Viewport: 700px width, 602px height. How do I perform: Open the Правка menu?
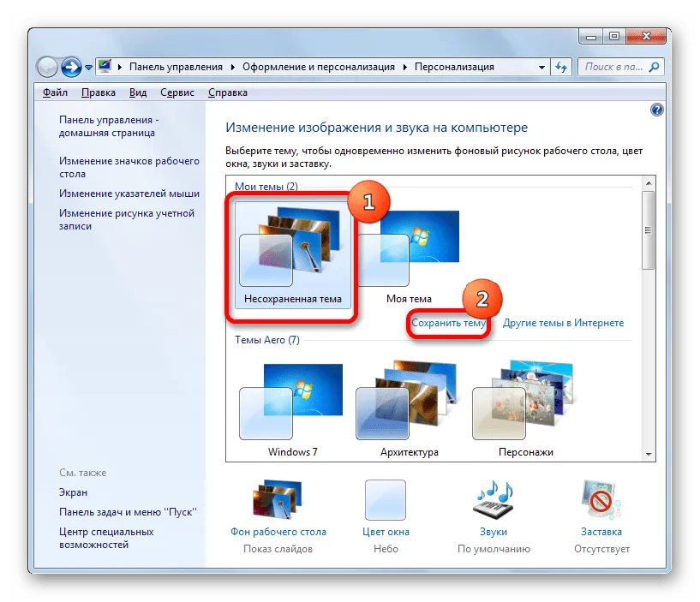(x=99, y=92)
